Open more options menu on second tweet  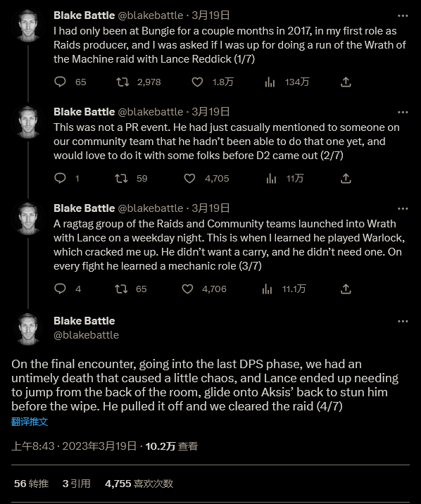pos(403,112)
